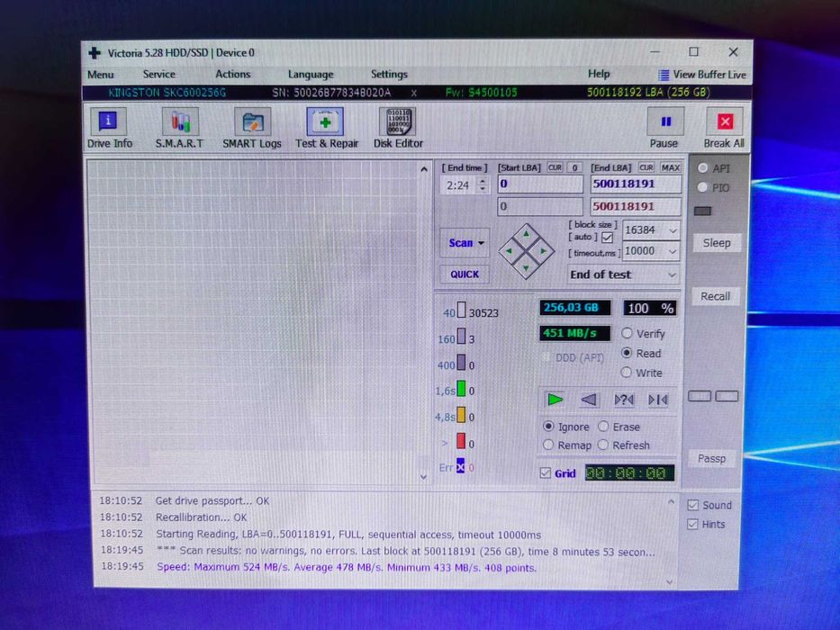Toggle the Grid checkbox

click(x=546, y=473)
